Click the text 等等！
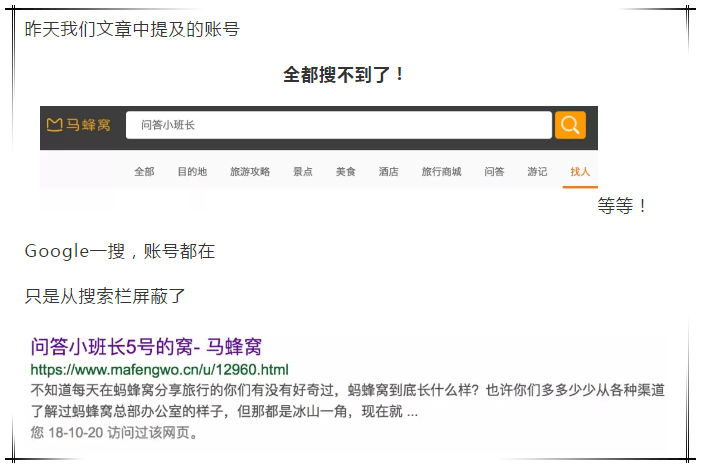The height and width of the screenshot is (468, 701). [x=622, y=206]
